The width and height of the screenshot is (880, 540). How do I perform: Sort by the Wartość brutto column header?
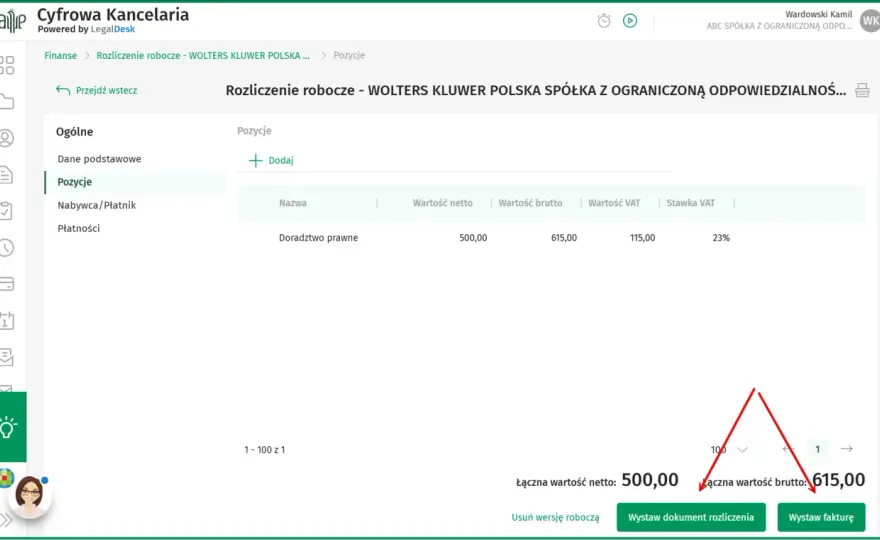click(530, 203)
